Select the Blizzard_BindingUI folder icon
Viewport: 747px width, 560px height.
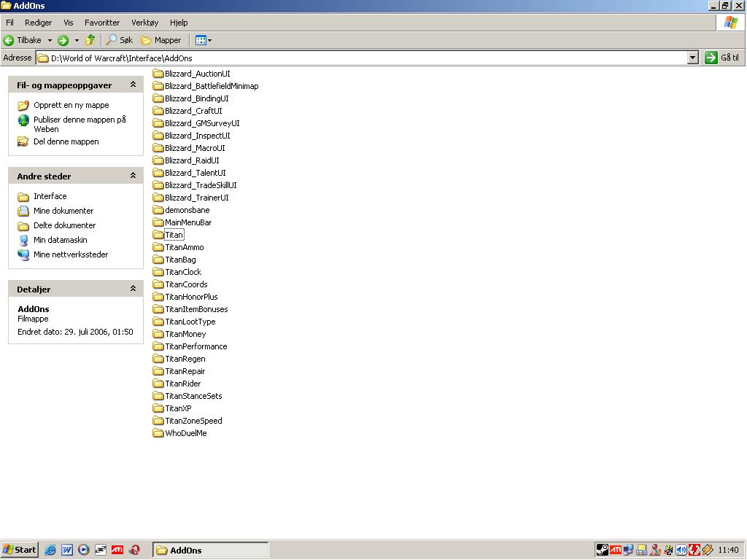pyautogui.click(x=158, y=98)
